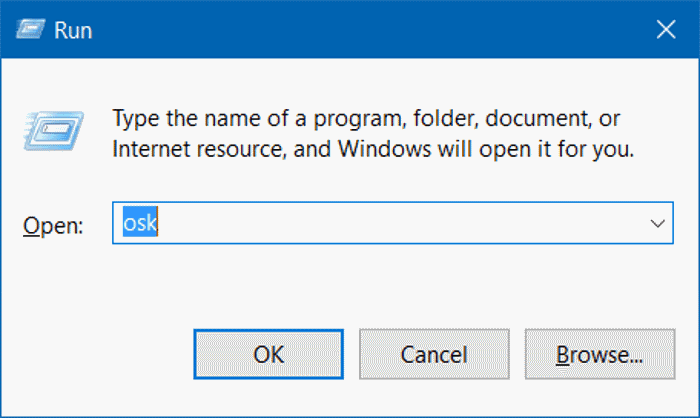Click blank dialog area left of OK

coord(100,355)
